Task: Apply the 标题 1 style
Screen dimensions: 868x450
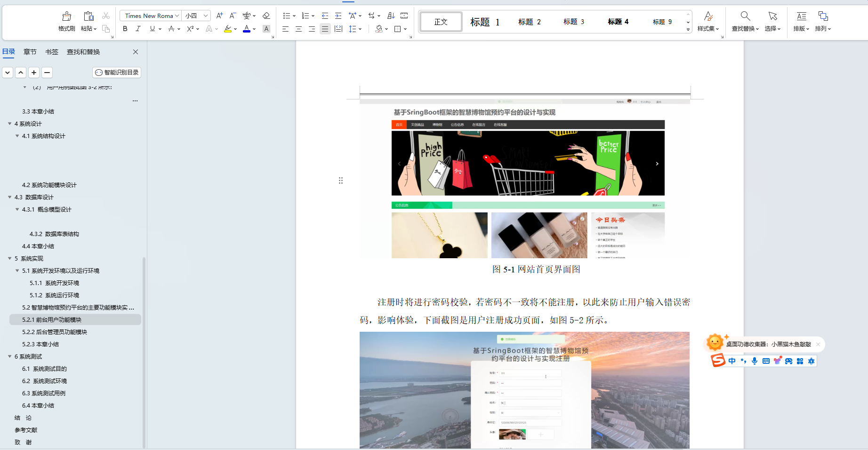Action: click(485, 22)
